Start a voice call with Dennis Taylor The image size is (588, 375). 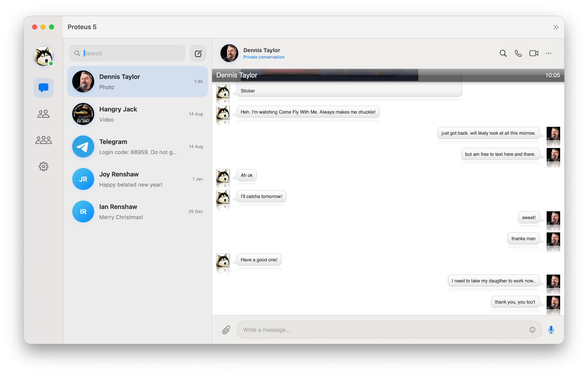pyautogui.click(x=518, y=53)
